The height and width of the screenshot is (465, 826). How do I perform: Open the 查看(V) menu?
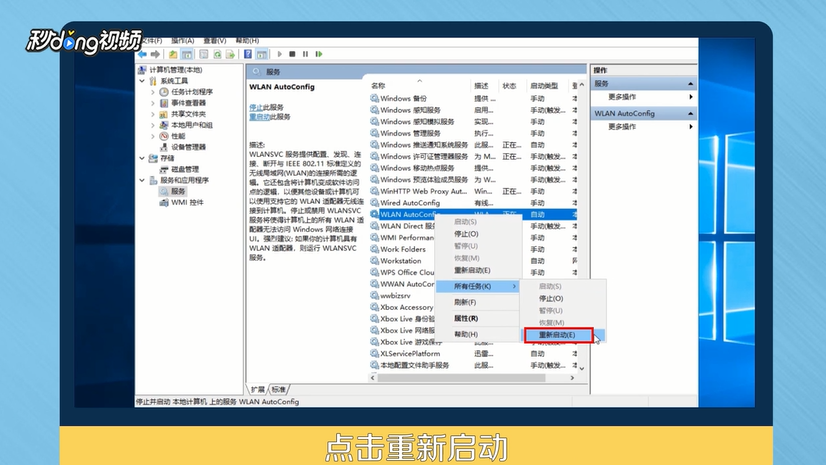click(x=215, y=41)
